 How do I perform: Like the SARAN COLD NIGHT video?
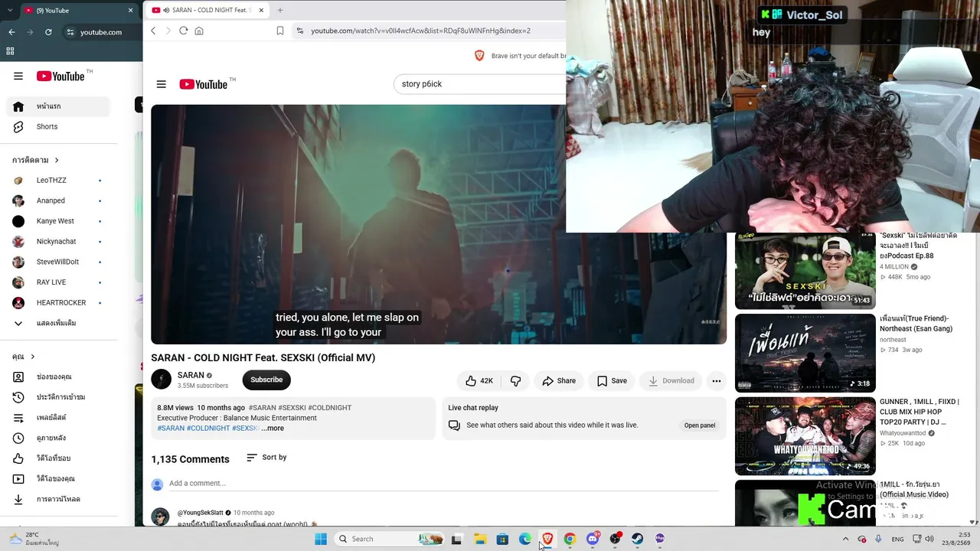click(x=479, y=380)
